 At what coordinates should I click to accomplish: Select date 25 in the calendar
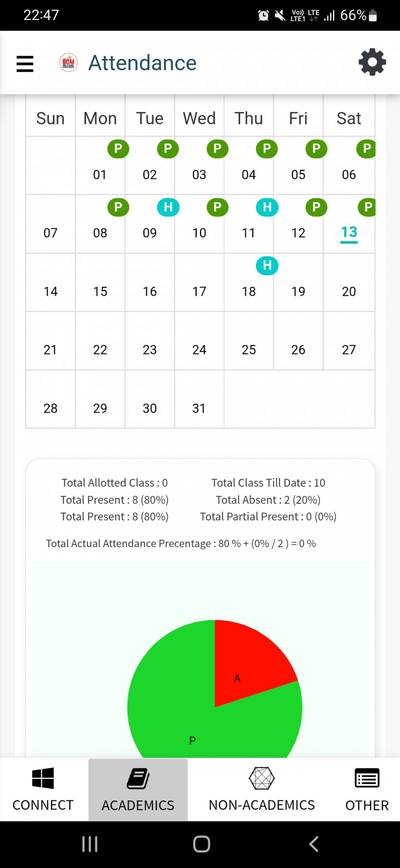(248, 349)
